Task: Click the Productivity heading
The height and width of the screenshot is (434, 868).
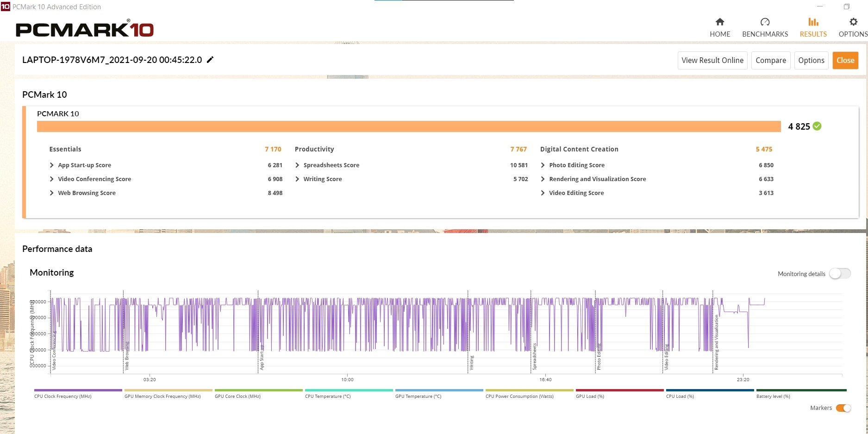Action: (x=314, y=149)
